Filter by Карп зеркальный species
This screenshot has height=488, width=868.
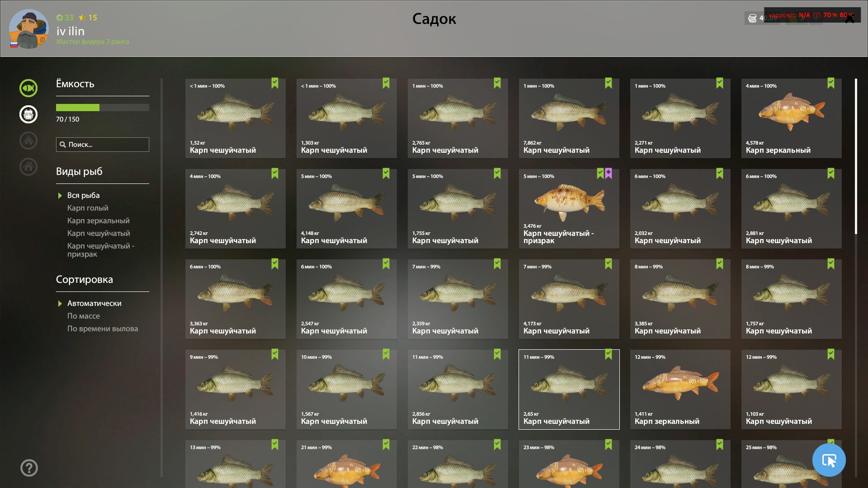[x=98, y=221]
